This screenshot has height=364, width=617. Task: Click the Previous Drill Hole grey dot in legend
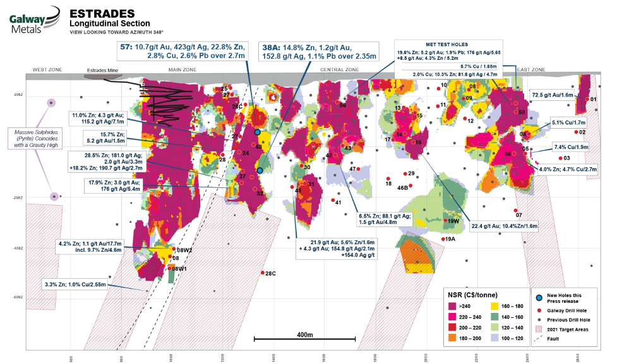click(x=539, y=320)
